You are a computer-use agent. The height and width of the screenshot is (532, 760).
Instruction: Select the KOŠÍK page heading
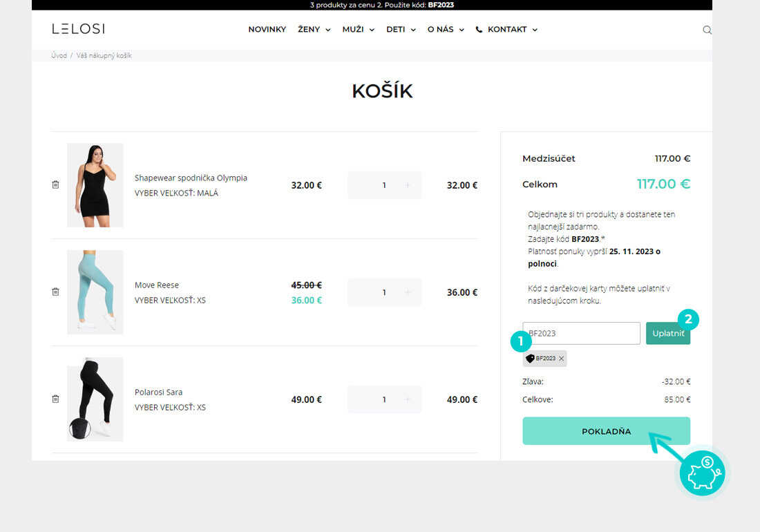pyautogui.click(x=383, y=91)
